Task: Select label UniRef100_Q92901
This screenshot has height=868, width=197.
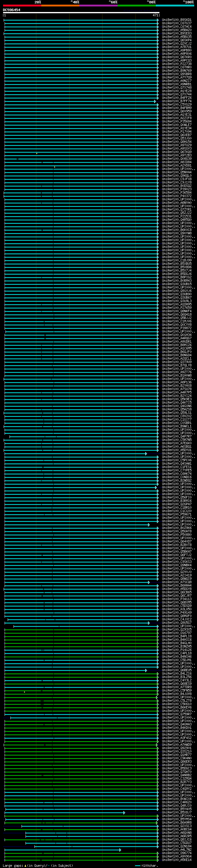Action: click(176, 748)
